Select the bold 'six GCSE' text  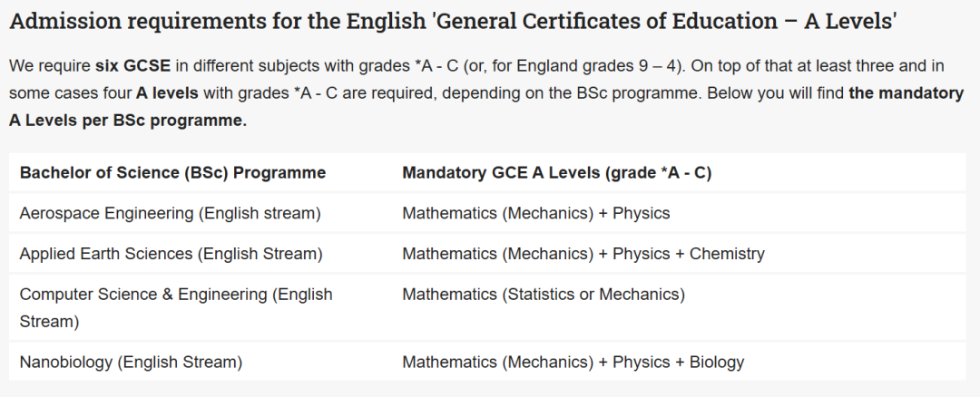132,66
